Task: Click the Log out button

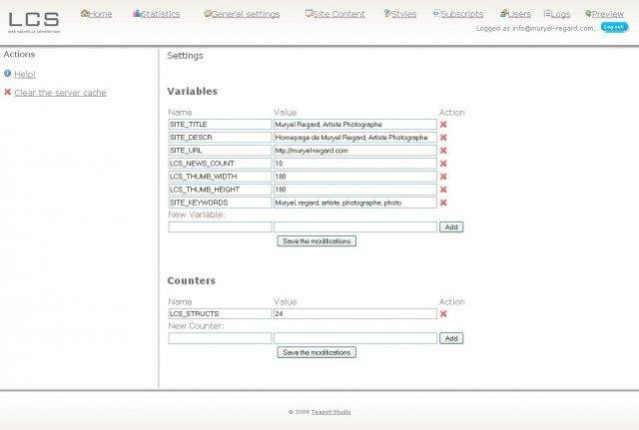Action: pos(614,28)
